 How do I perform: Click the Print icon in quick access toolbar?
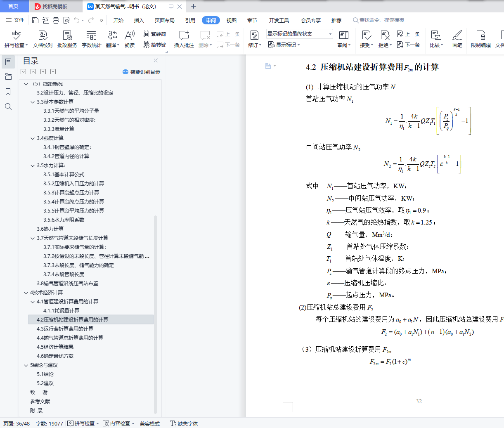pos(56,20)
